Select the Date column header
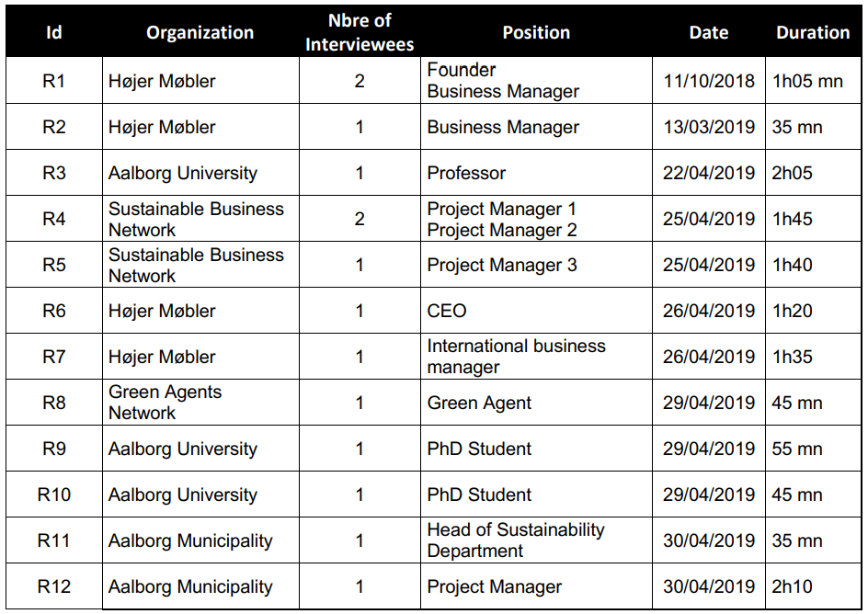 [709, 33]
